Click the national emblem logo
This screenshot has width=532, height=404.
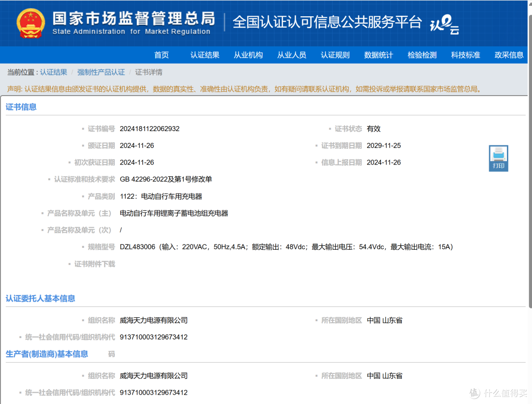pos(31,23)
